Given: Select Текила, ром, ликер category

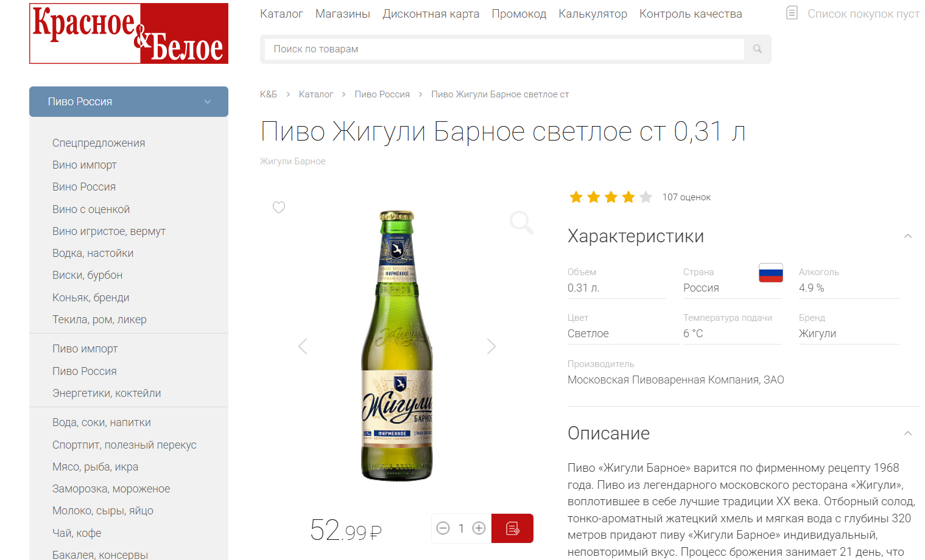Looking at the screenshot, I should 99,320.
